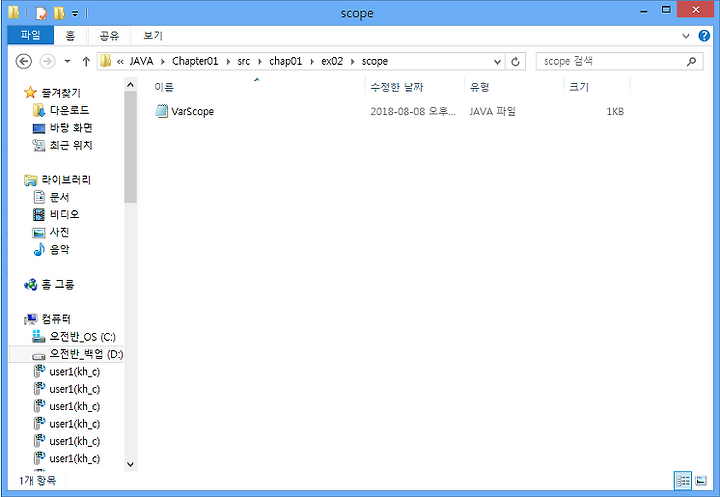Click the Properties quick access icon
The image size is (720, 497).
tap(41, 13)
